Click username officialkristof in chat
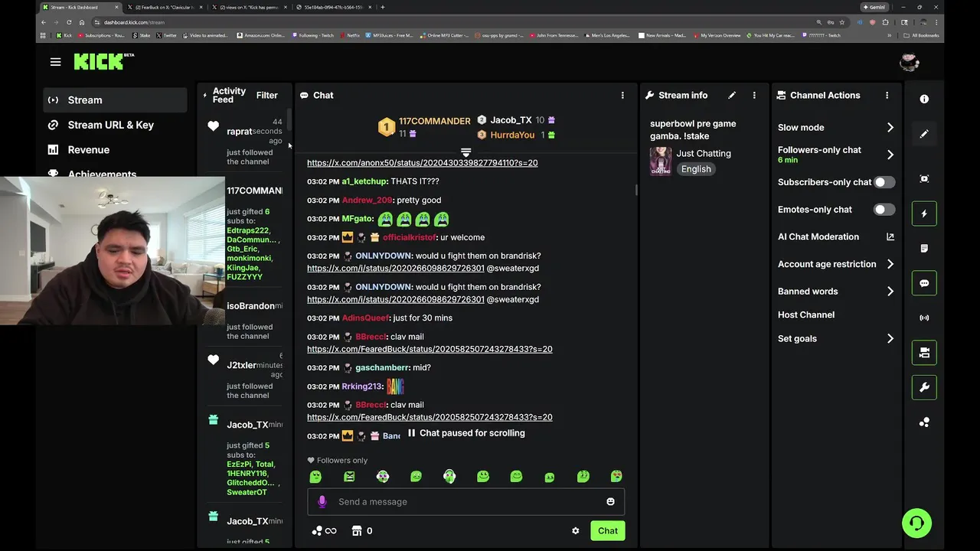 click(410, 237)
